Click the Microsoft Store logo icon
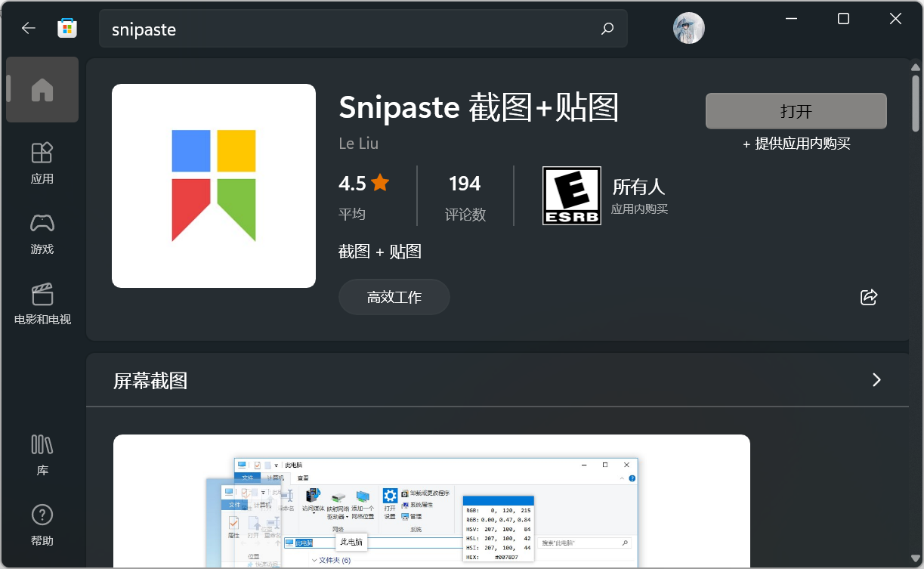Screen dimensions: 924x569 click(x=67, y=28)
